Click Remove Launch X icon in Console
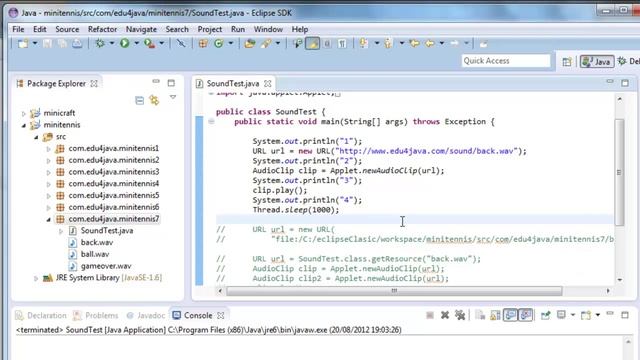The width and height of the screenshot is (640, 360). [x=445, y=315]
